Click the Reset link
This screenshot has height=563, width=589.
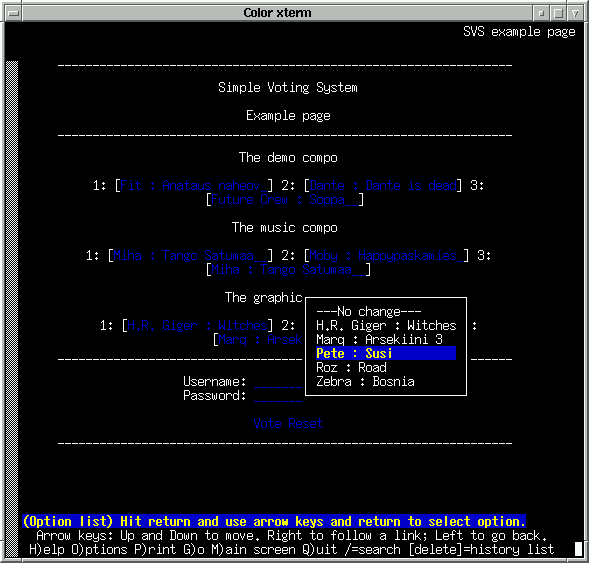point(305,424)
